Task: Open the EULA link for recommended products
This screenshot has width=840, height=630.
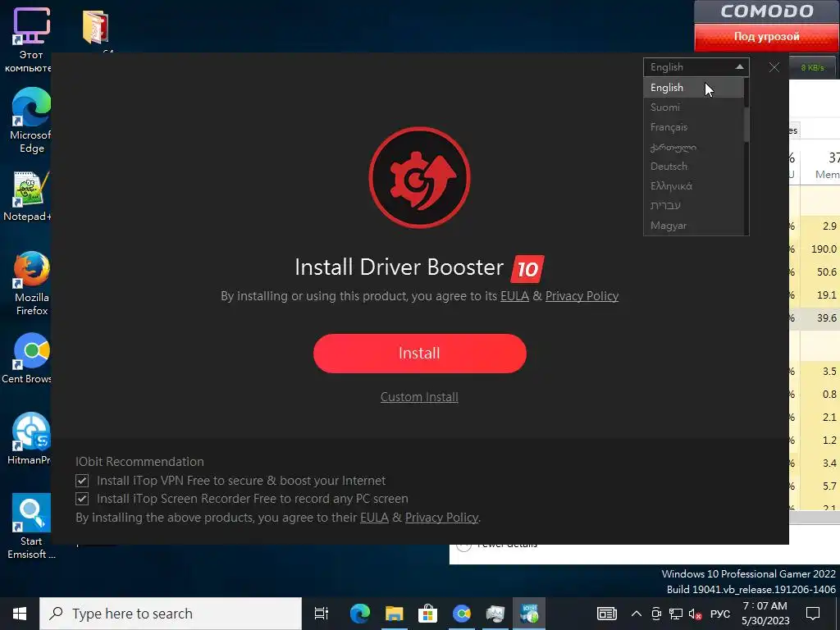Action: pos(374,517)
